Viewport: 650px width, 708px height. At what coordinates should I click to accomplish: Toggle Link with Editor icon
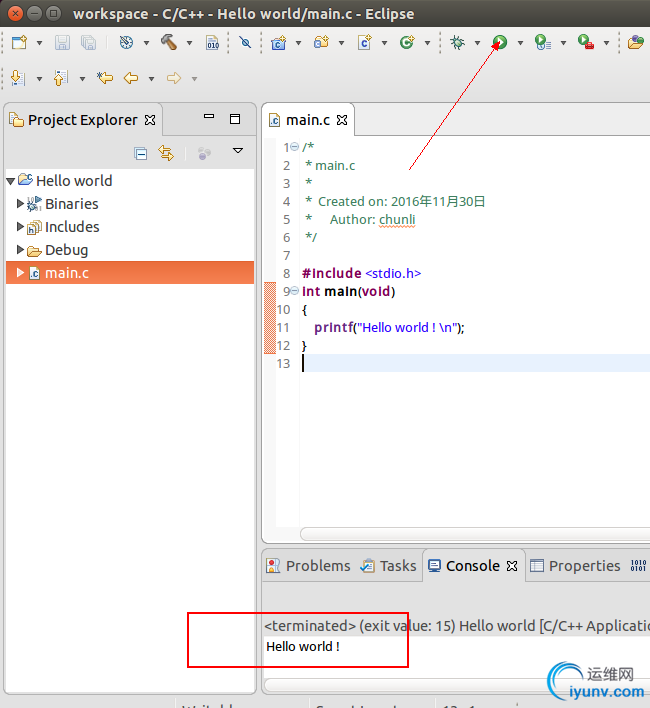pyautogui.click(x=166, y=153)
